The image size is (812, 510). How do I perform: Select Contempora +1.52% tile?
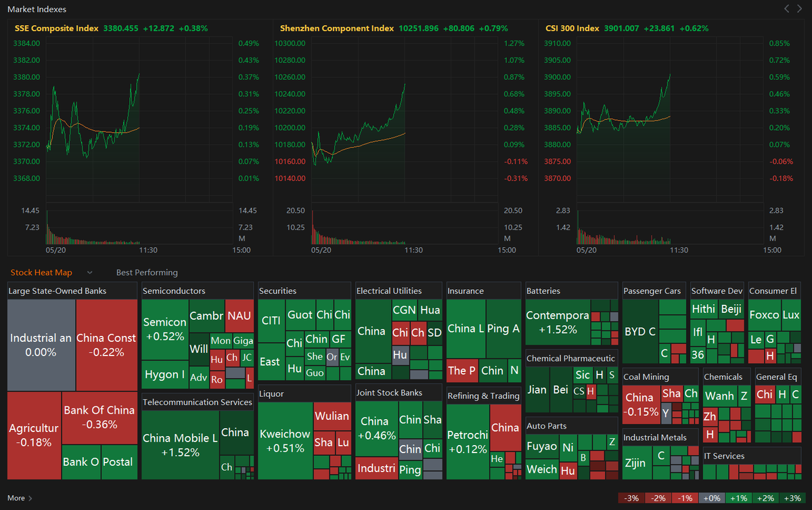coord(557,322)
